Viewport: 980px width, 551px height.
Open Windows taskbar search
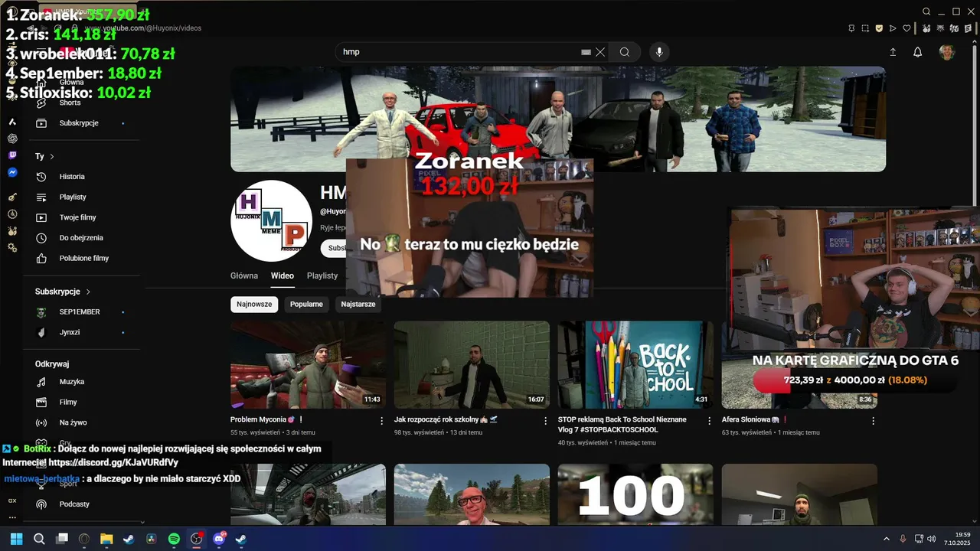(x=39, y=539)
